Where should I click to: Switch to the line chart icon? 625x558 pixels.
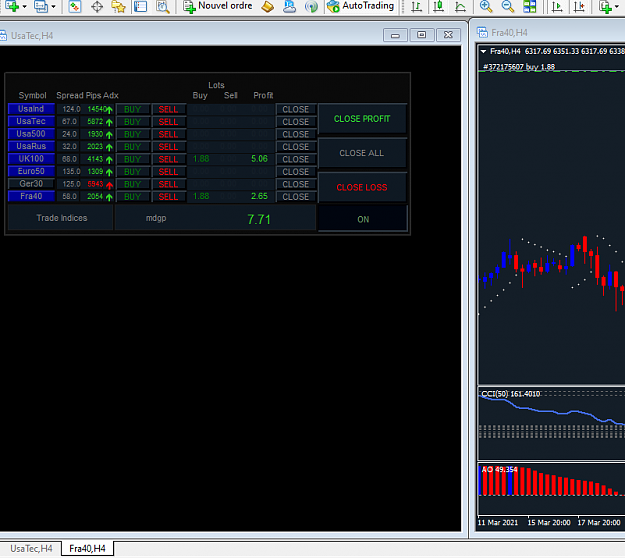click(460, 6)
